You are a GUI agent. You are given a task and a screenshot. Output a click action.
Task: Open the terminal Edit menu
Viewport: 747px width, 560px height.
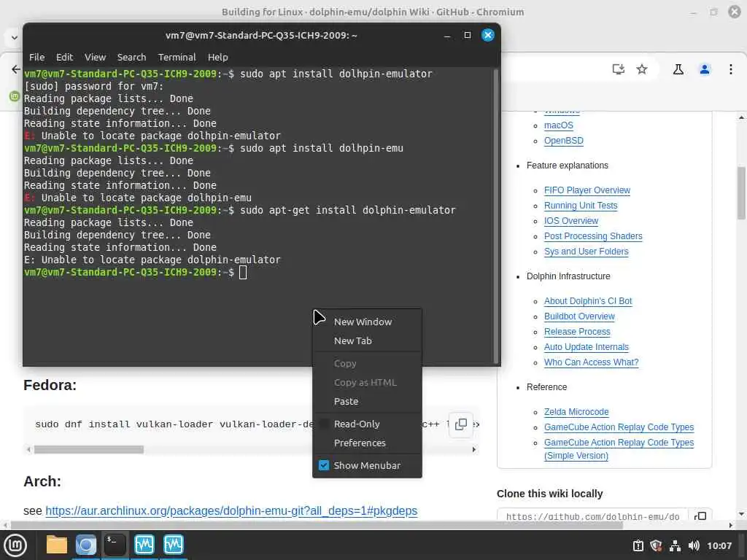pyautogui.click(x=64, y=57)
